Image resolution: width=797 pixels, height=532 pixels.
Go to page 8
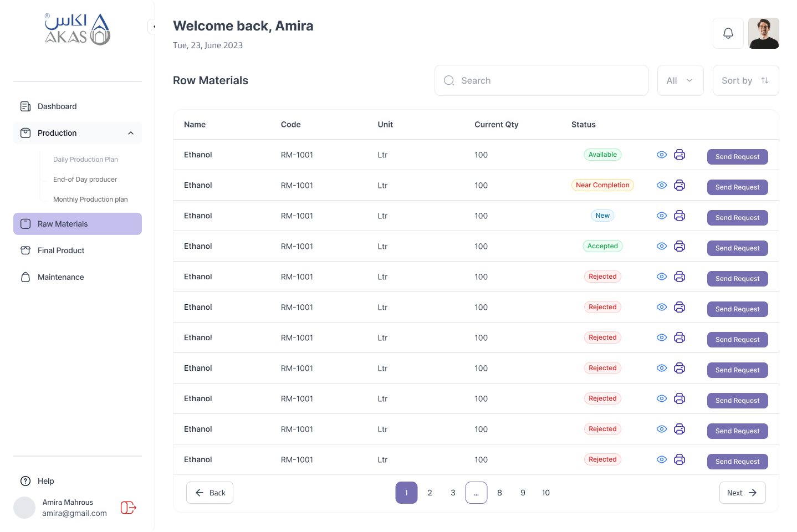pos(499,493)
